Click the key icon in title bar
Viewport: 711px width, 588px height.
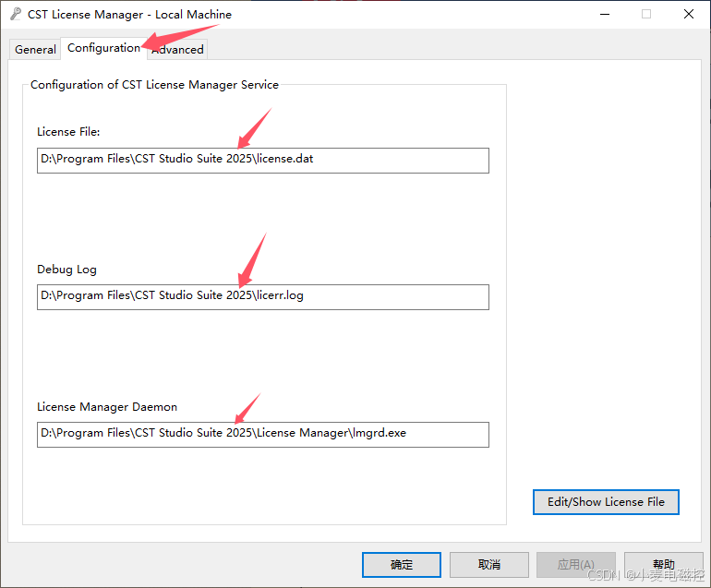point(16,14)
